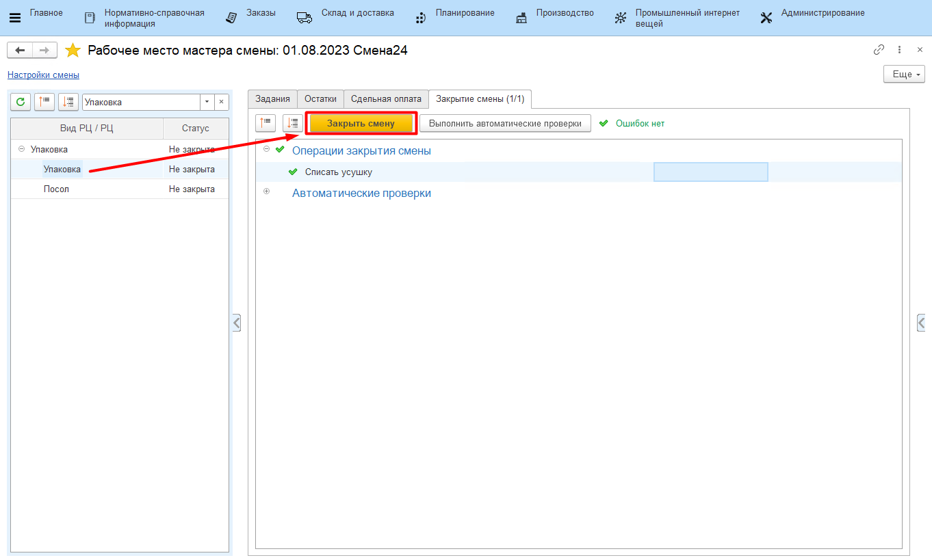Click Выполнить автоматические проверки button
The image size is (932, 560).
click(505, 123)
